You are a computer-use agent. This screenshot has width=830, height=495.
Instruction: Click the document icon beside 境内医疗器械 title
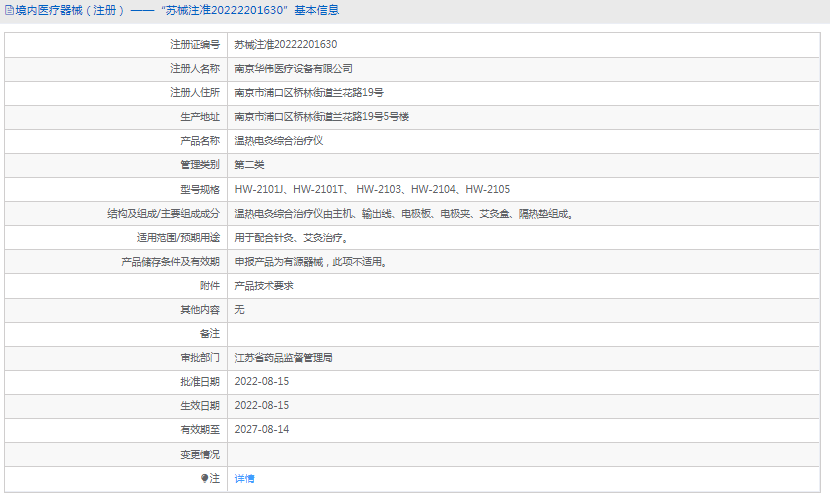[10, 10]
